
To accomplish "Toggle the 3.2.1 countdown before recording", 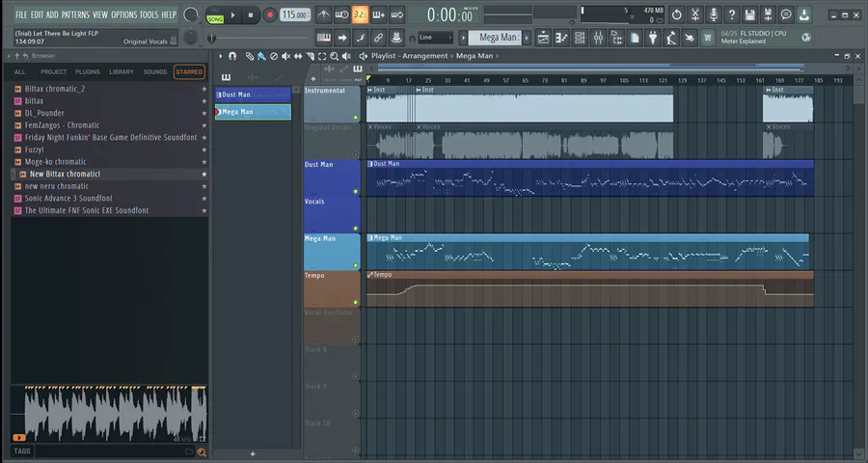I will 360,15.
